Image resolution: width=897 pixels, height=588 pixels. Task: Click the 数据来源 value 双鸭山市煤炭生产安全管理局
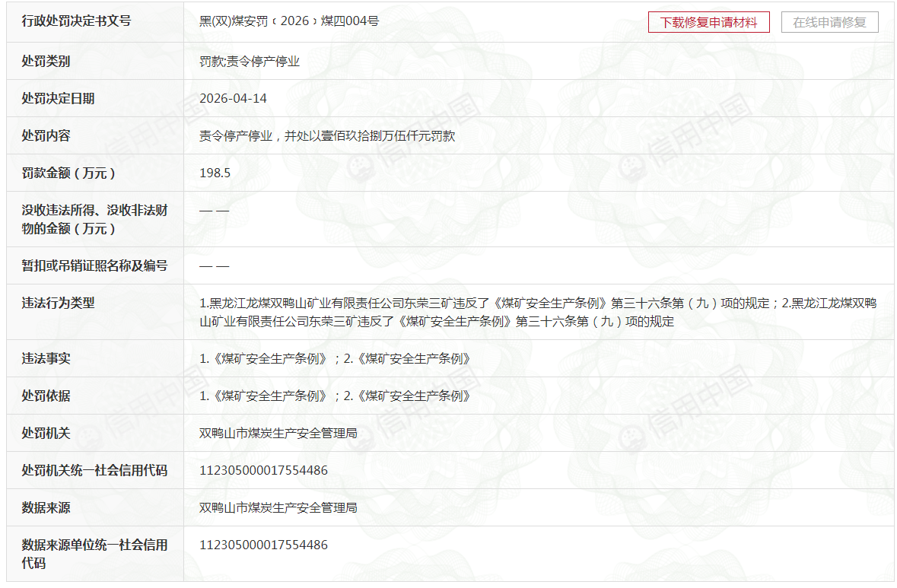point(278,507)
